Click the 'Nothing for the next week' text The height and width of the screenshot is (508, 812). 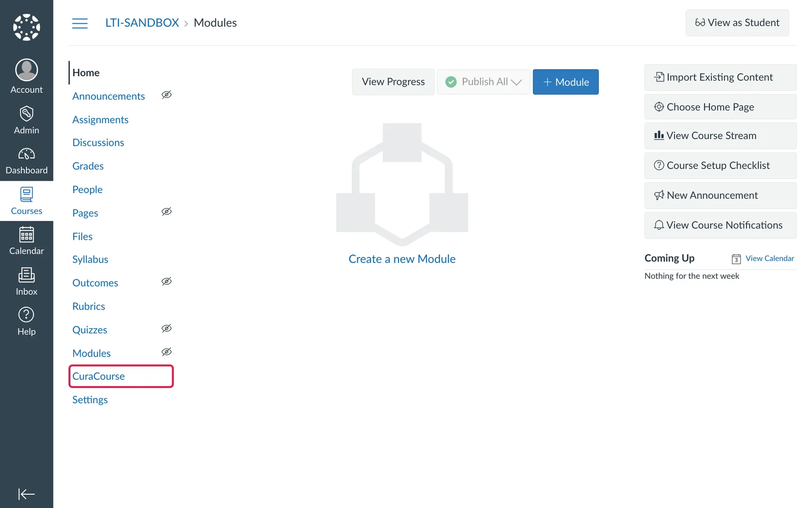pyautogui.click(x=692, y=276)
